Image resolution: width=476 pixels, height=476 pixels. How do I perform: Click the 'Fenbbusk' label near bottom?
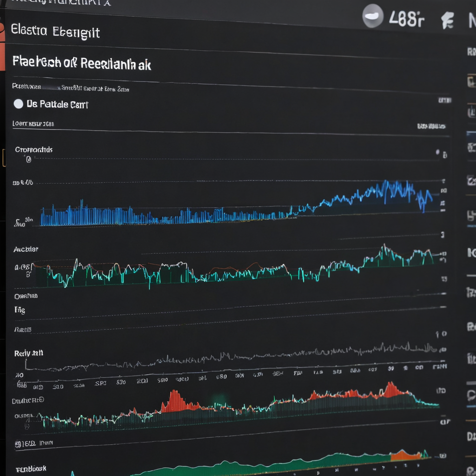31,469
